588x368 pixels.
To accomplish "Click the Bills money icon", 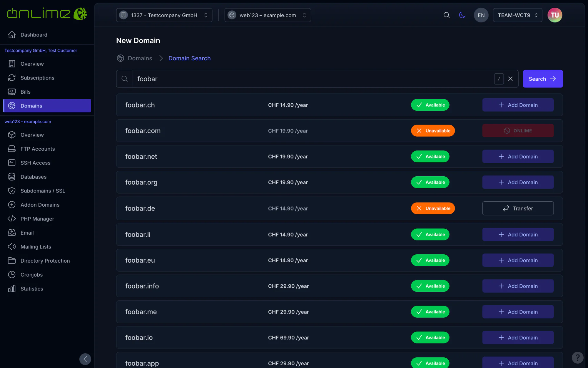I will [x=12, y=92].
